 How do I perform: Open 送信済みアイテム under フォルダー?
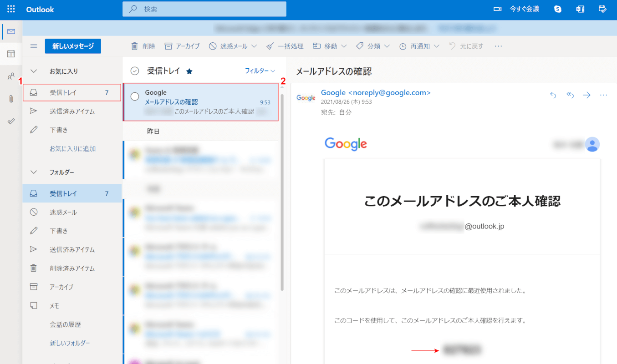(72, 250)
